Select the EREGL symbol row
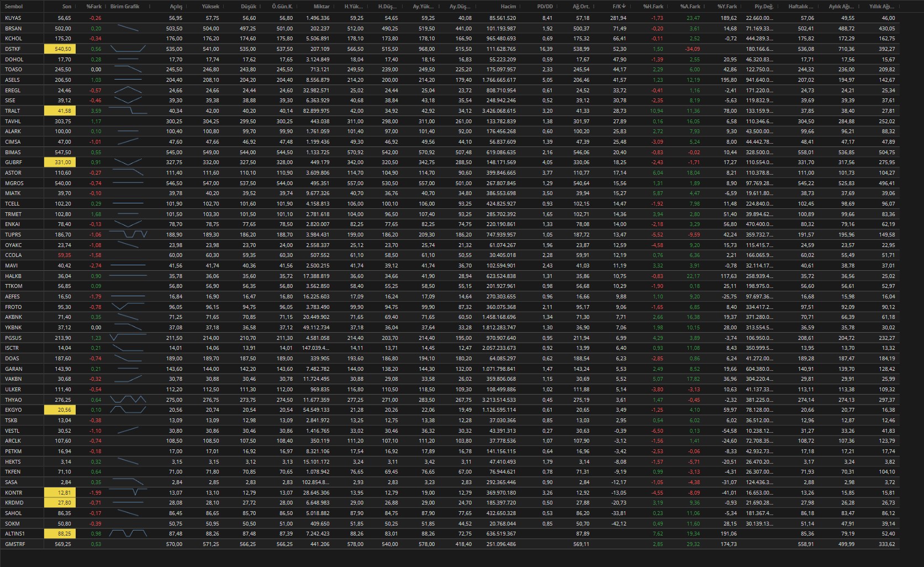 tap(450, 90)
